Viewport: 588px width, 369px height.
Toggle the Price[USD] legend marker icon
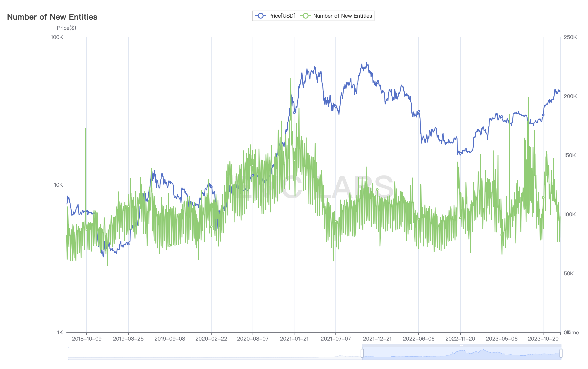tap(260, 16)
